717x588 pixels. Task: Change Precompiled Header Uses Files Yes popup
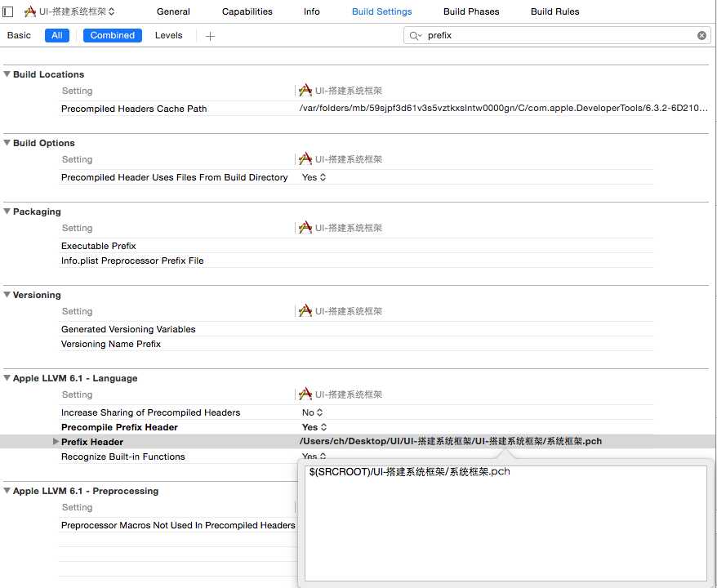[314, 177]
